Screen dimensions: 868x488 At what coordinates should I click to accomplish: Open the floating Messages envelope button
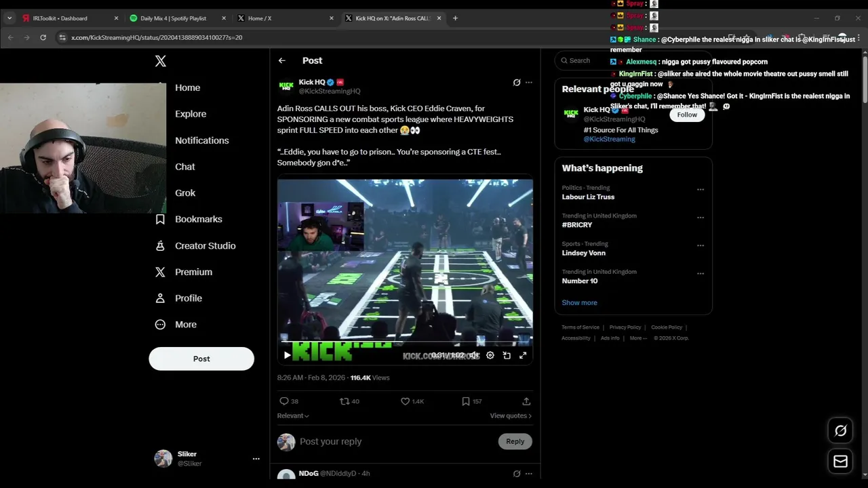pos(840,462)
